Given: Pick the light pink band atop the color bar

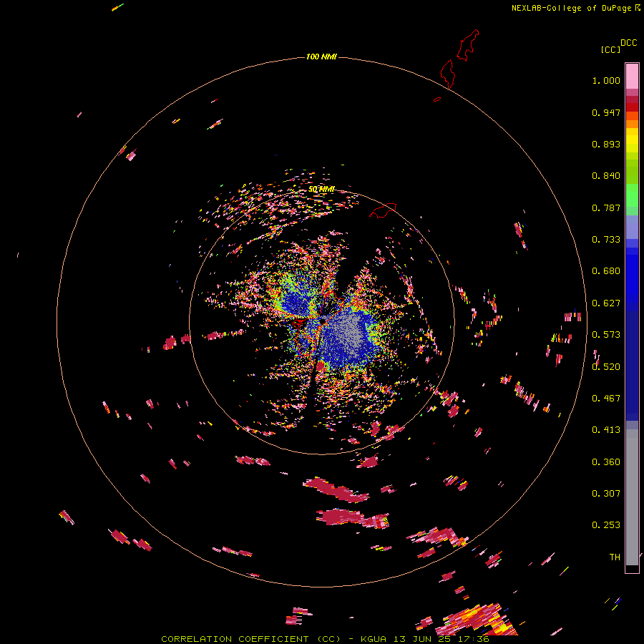Looking at the screenshot, I should point(632,76).
